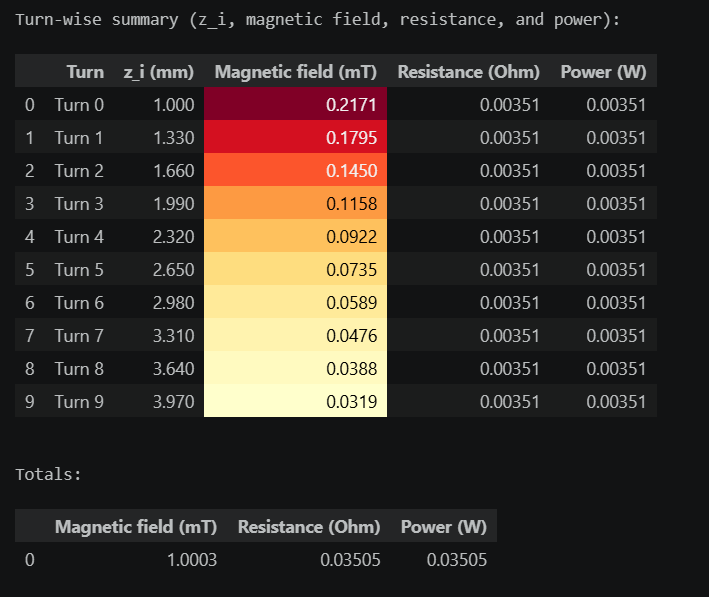Select the dark red 0.2171 cell
This screenshot has width=709, height=597.
295,104
